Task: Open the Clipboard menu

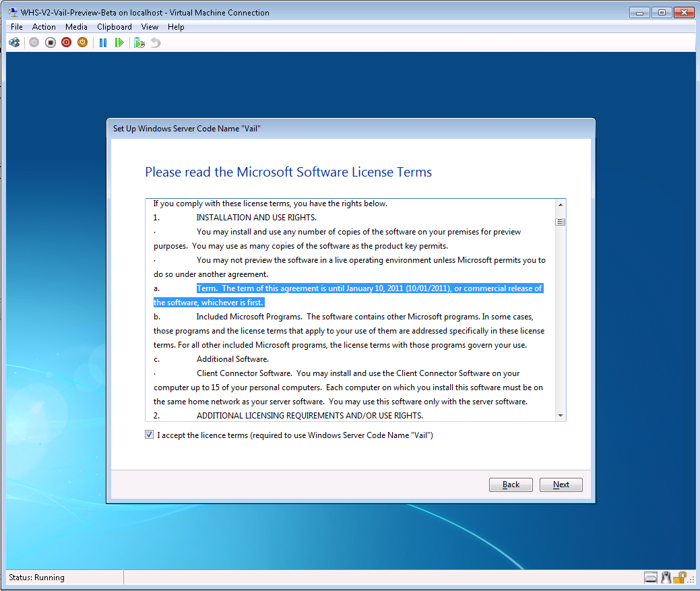Action: 115,27
